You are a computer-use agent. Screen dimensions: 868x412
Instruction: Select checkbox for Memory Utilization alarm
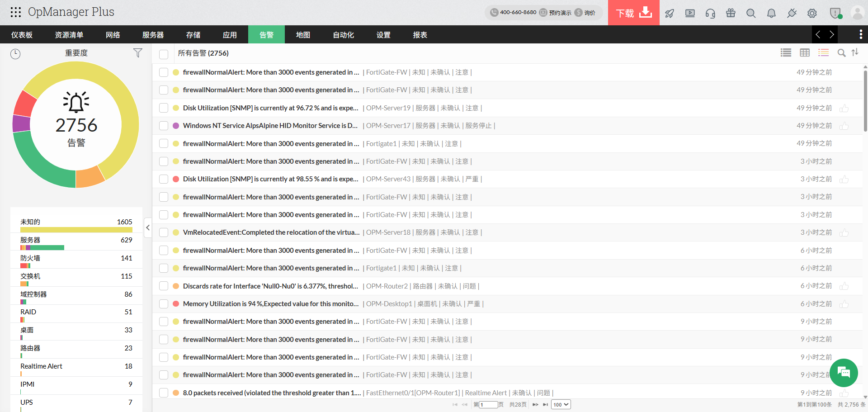(x=164, y=304)
